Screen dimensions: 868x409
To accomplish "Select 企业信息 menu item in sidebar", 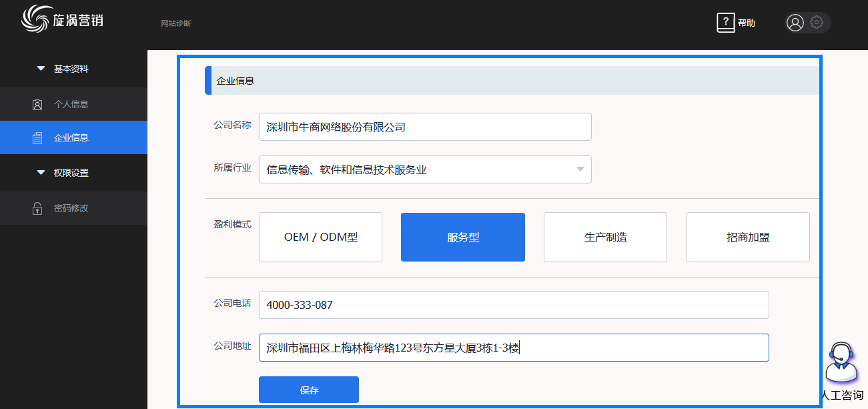I will (x=73, y=137).
